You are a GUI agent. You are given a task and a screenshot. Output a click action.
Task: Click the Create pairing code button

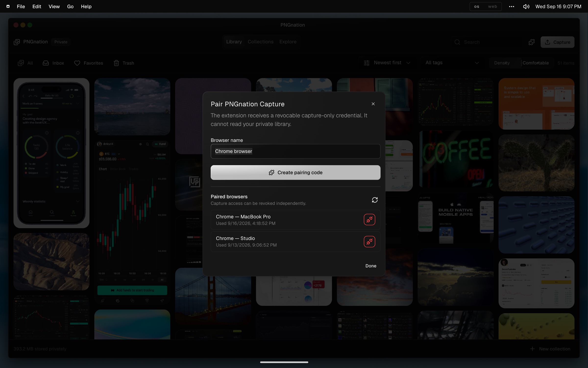[x=295, y=172]
